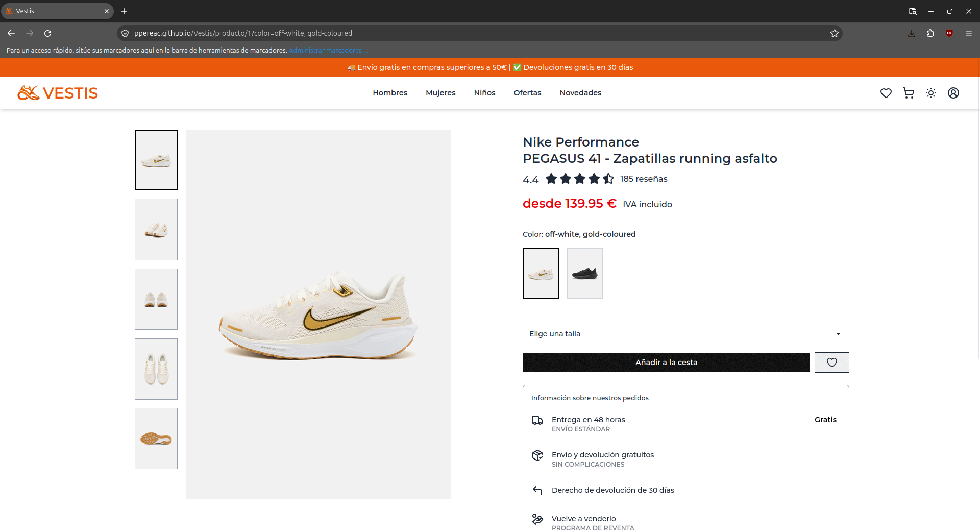The image size is (980, 531).
Task: Click the browser back arrow
Action: tap(11, 33)
